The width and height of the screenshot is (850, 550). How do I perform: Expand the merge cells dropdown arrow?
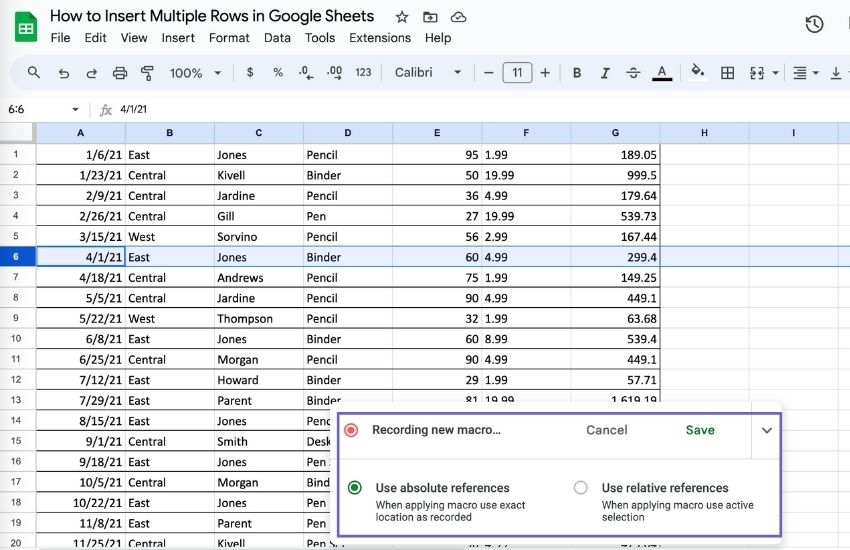(775, 73)
